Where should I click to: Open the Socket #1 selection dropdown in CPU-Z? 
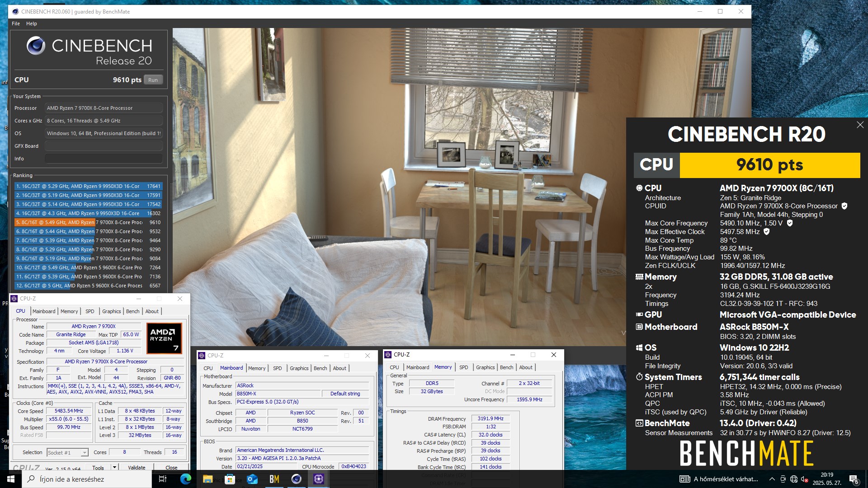pyautogui.click(x=85, y=452)
